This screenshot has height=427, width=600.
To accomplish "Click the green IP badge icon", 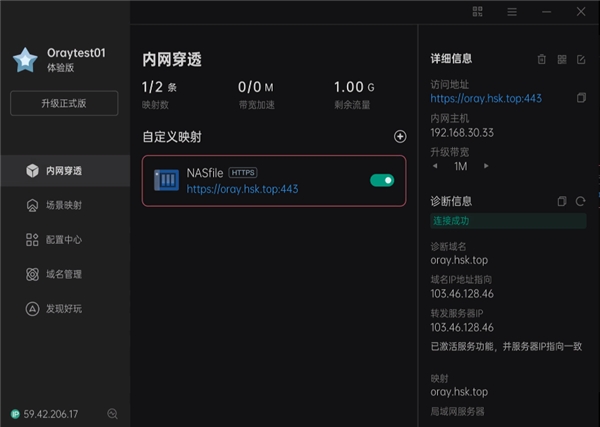I will click(15, 414).
